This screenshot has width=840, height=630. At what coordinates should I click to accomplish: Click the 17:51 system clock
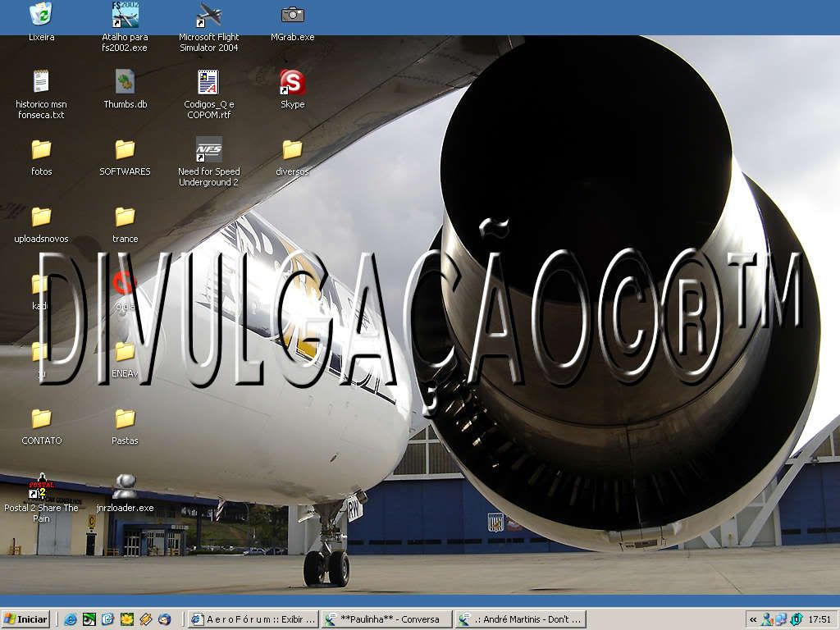click(819, 619)
